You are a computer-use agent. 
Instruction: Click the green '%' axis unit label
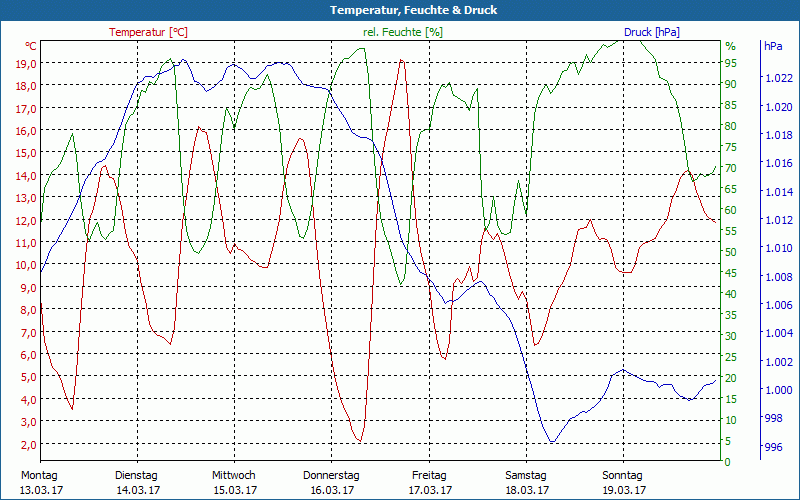point(731,46)
